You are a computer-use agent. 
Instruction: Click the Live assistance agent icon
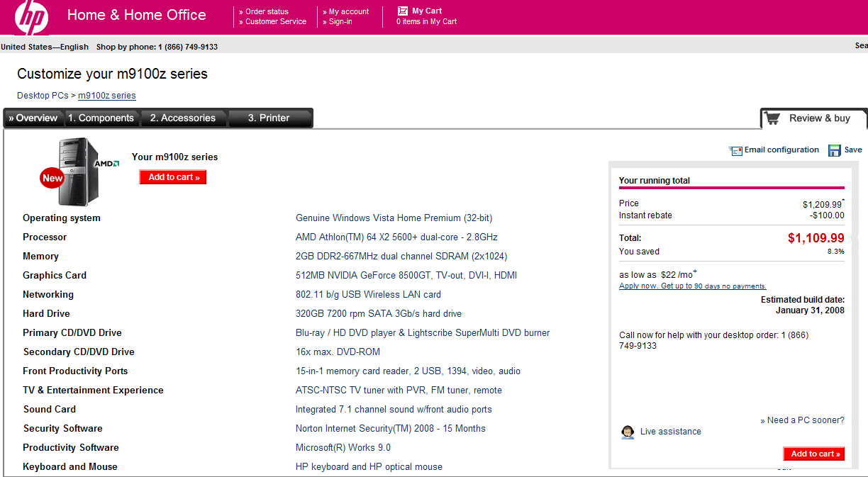pos(628,432)
